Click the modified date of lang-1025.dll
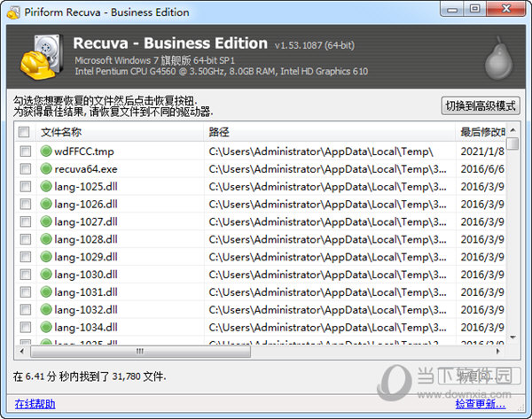532x419 pixels. click(481, 186)
